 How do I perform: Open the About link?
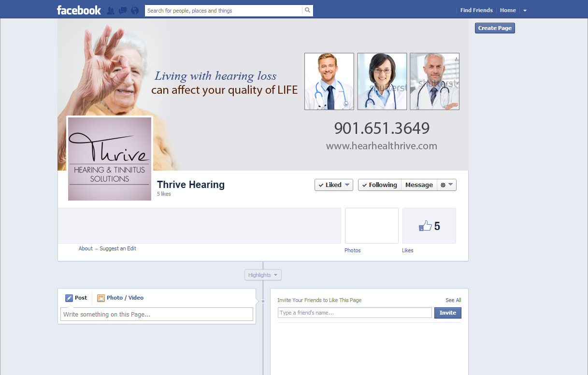point(86,248)
